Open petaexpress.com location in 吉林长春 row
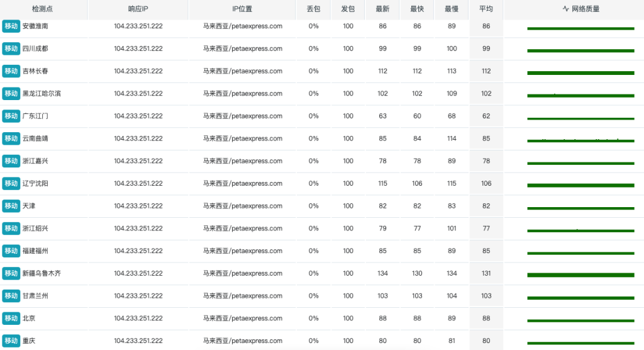644x350 pixels. [x=242, y=71]
